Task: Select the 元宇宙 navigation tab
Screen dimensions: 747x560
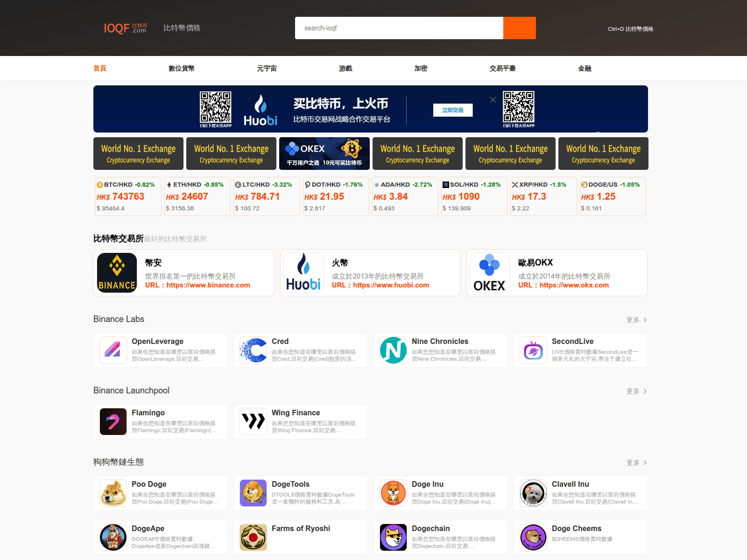Action: point(267,68)
